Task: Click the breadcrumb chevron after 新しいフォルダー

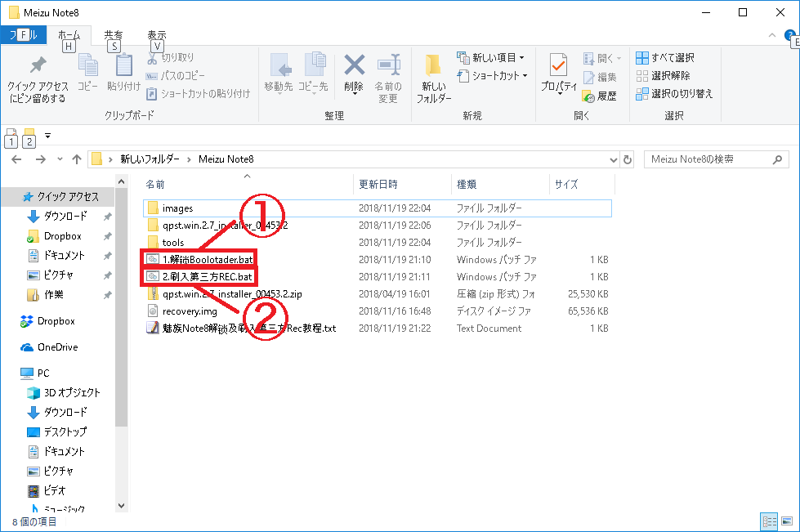Action: coord(189,159)
